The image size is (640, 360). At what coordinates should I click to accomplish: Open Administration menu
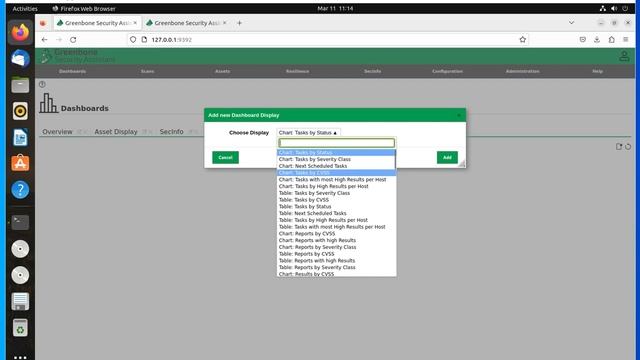pos(522,71)
